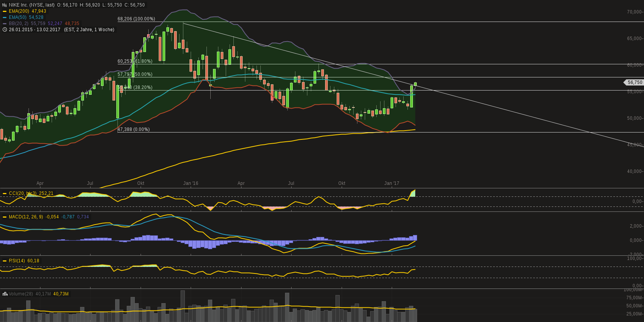Select the NIKE Inc. (NYSE, last) title
This screenshot has width=644, height=322.
coord(32,5)
